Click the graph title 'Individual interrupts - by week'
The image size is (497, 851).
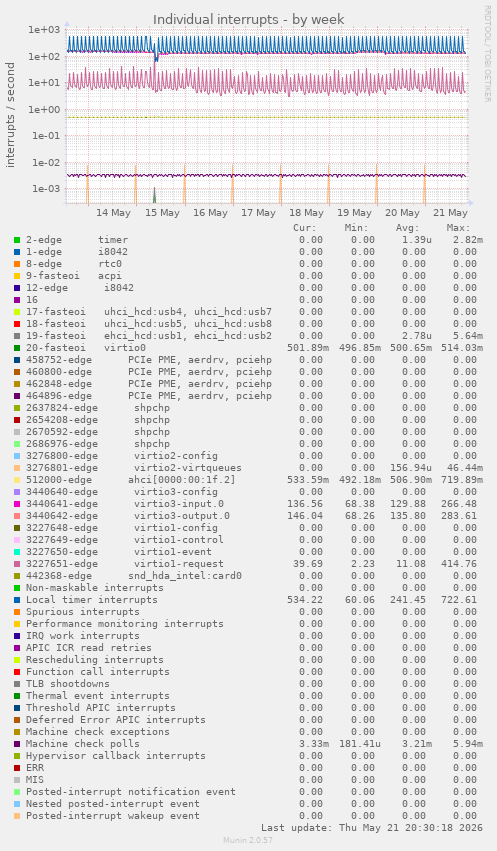pyautogui.click(x=248, y=20)
